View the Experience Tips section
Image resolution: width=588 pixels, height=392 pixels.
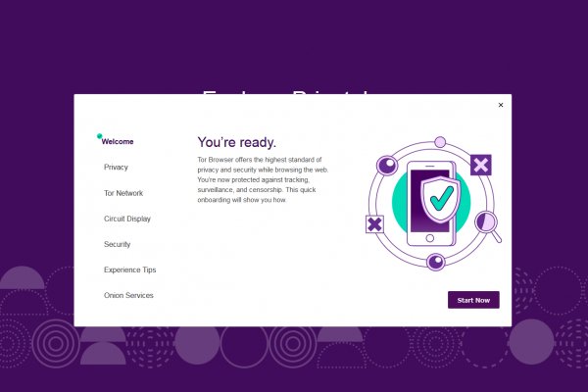129,269
